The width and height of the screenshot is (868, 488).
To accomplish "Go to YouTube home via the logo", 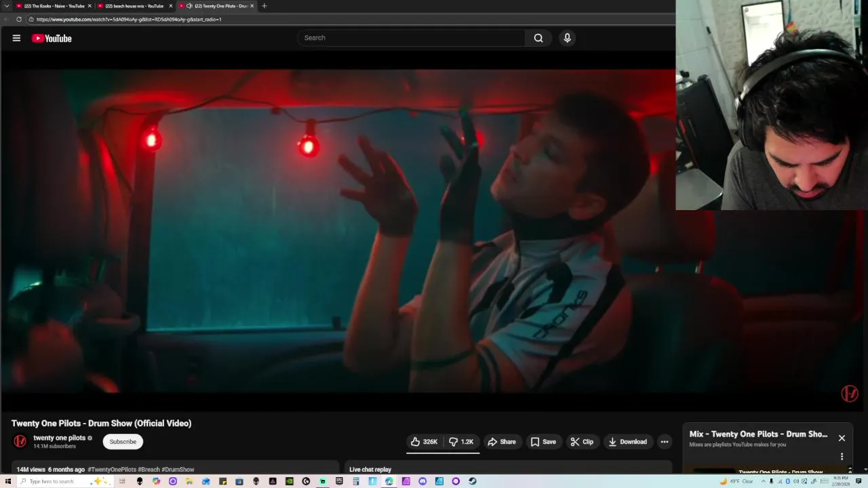I will (x=52, y=39).
